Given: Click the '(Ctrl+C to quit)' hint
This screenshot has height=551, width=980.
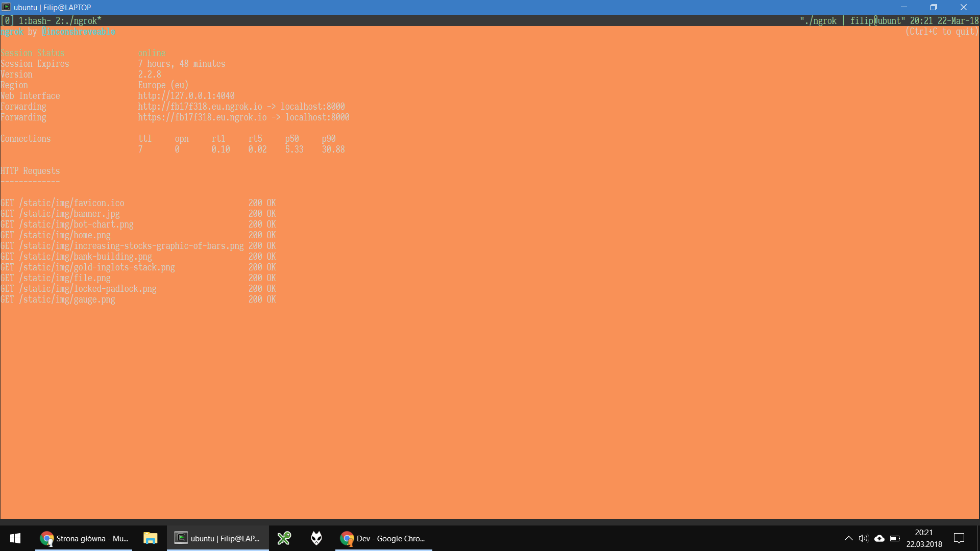Looking at the screenshot, I should (x=942, y=32).
